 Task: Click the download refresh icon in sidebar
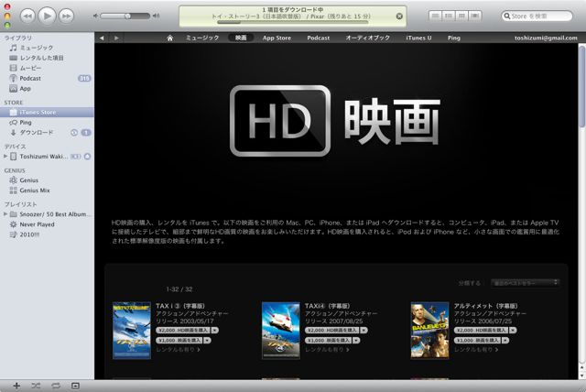(74, 132)
